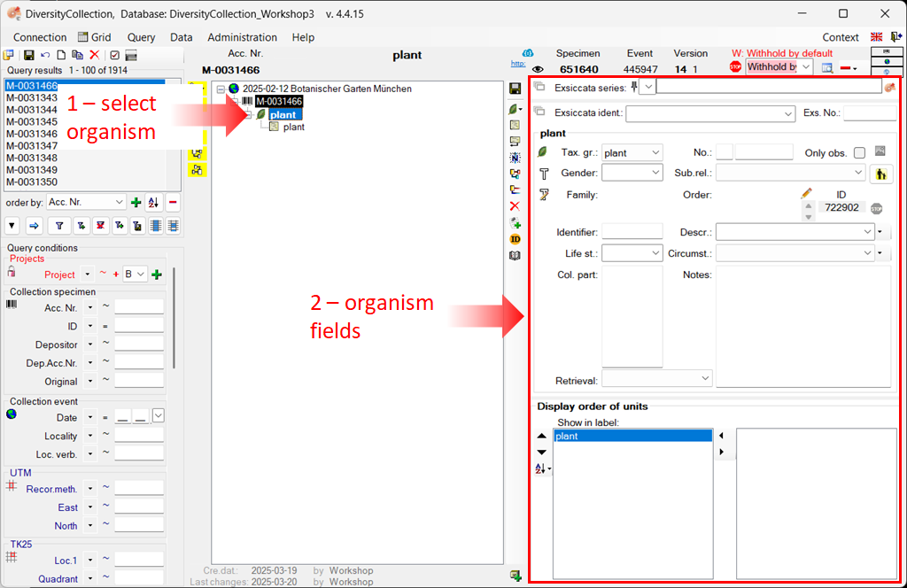
Task: Open the Administration menu
Action: (242, 37)
